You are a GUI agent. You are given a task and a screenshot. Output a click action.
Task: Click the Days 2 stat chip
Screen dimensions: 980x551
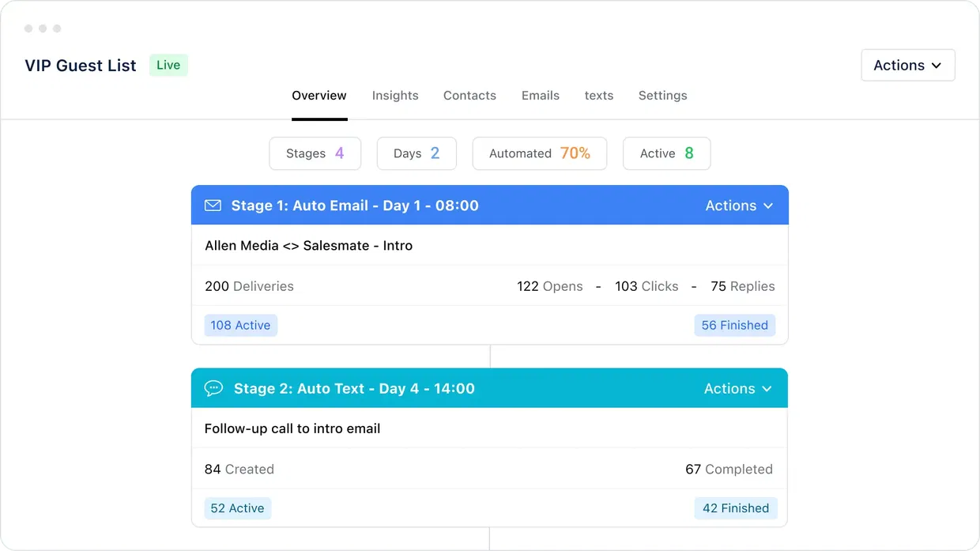coord(416,153)
